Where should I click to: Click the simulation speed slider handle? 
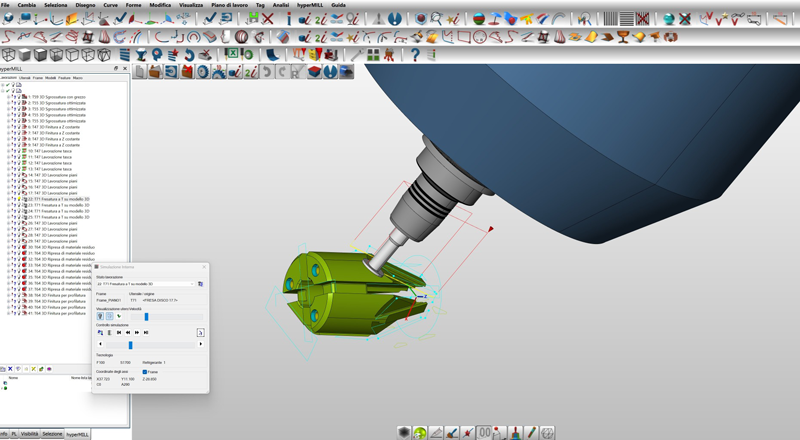(x=146, y=317)
